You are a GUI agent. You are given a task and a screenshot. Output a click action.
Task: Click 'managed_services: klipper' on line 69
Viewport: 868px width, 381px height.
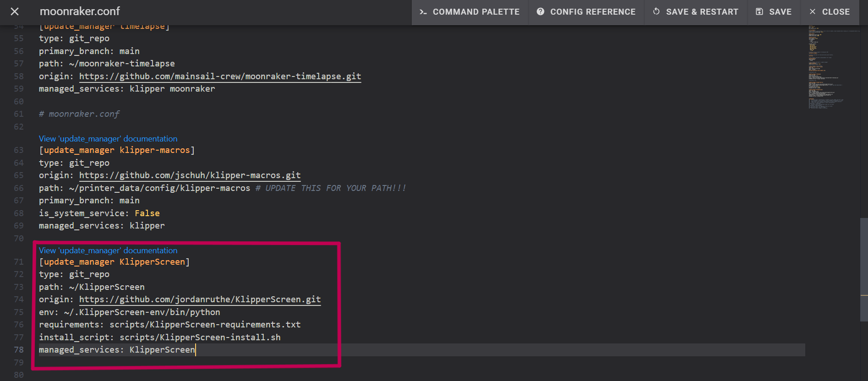102,226
